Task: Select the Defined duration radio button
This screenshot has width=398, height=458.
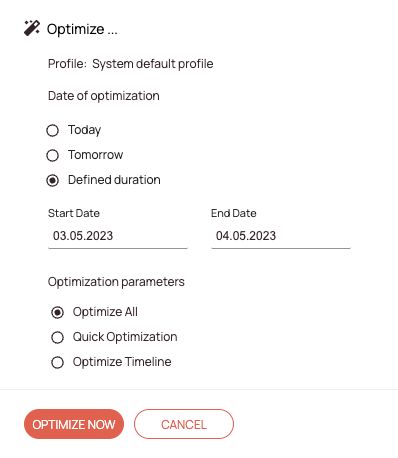Action: pyautogui.click(x=52, y=180)
